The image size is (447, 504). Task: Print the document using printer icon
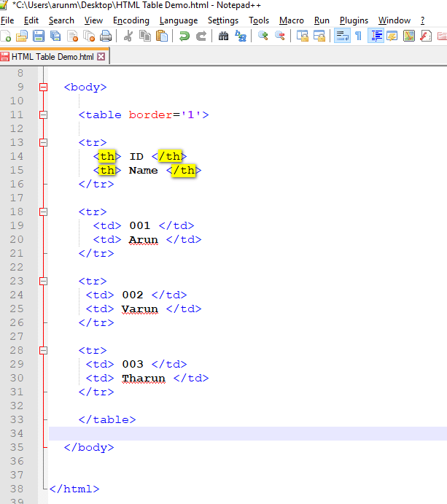(106, 36)
